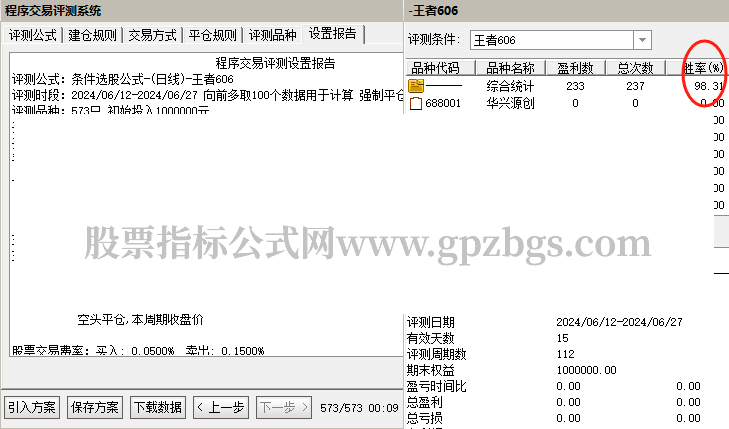Select the 华兴源创 stock row

click(510, 103)
